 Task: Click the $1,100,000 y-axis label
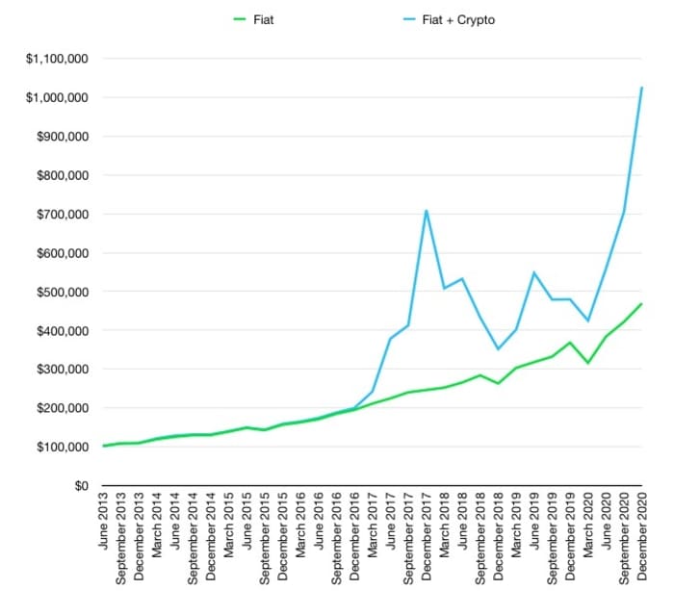click(60, 59)
